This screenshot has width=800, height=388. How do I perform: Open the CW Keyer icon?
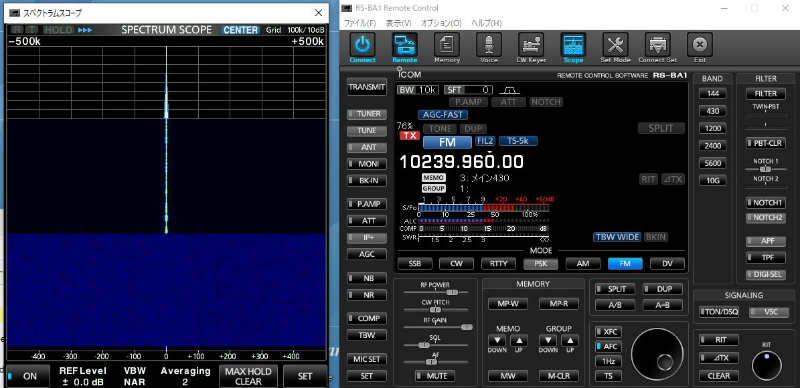pos(531,45)
